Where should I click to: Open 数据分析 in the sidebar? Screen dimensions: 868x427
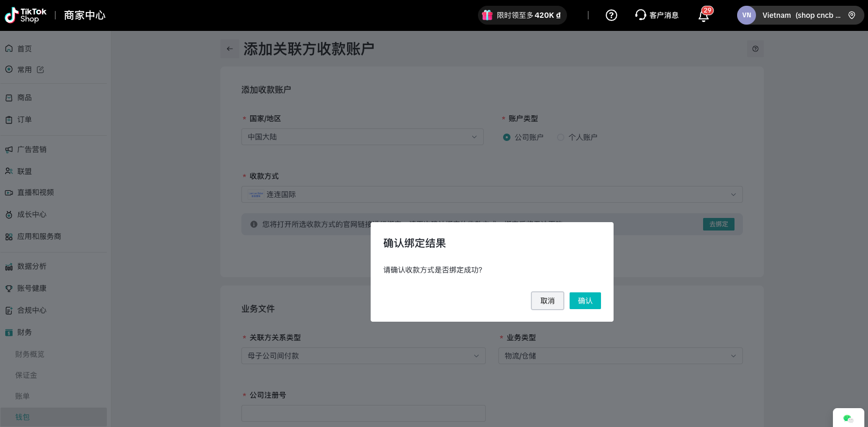coord(32,266)
